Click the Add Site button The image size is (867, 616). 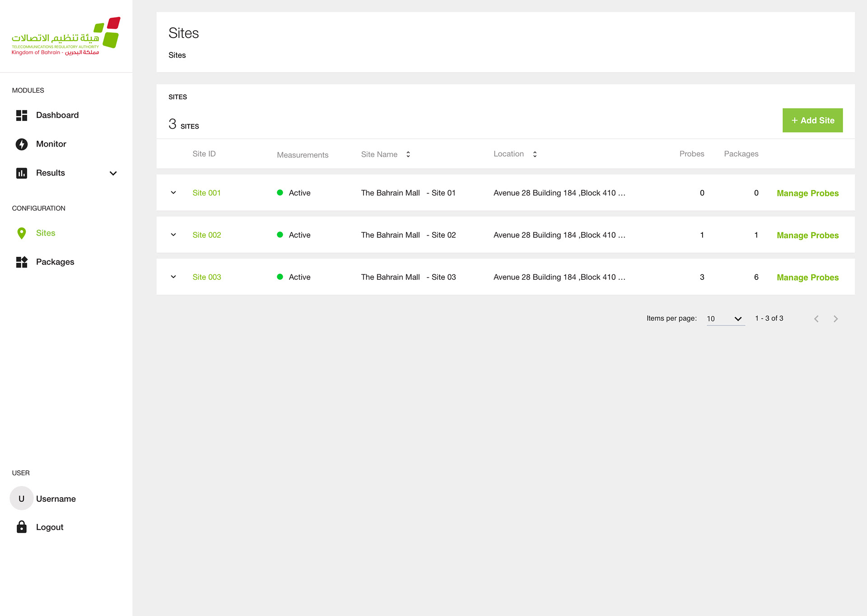click(x=812, y=120)
